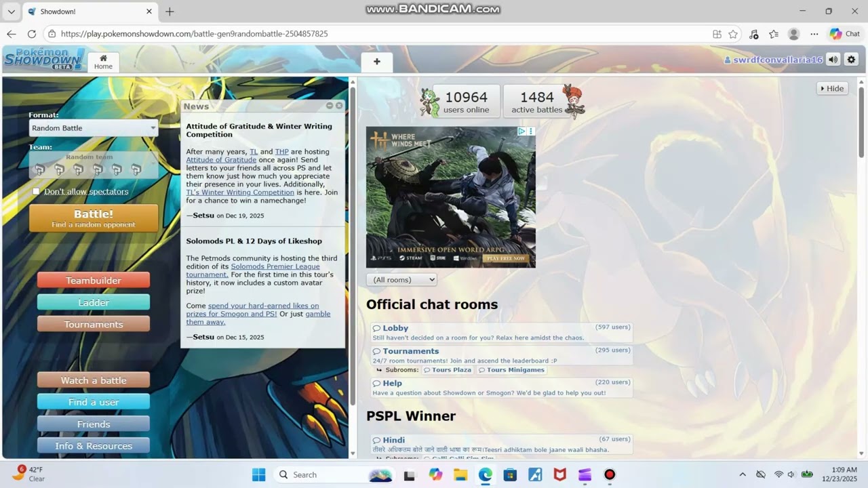Join the Tours Minigames subroom

pos(511,370)
